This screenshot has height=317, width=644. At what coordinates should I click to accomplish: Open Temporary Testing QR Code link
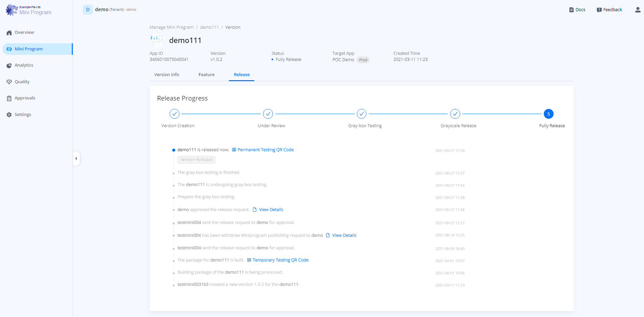(280, 260)
